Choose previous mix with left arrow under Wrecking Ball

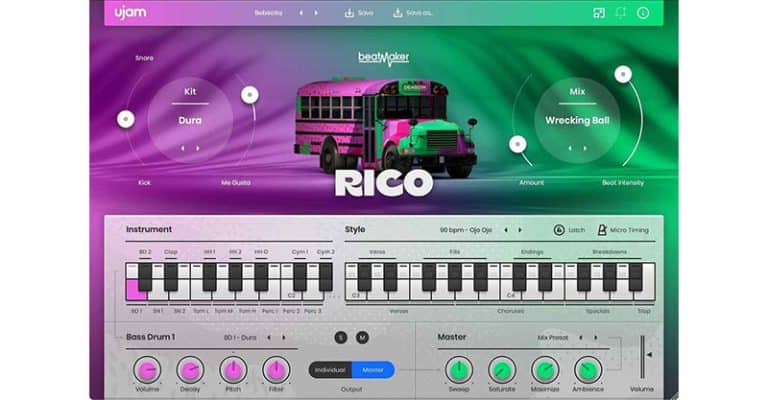point(570,148)
